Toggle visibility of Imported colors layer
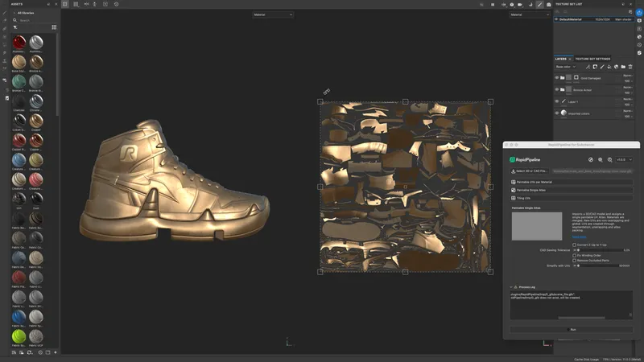 coord(557,113)
